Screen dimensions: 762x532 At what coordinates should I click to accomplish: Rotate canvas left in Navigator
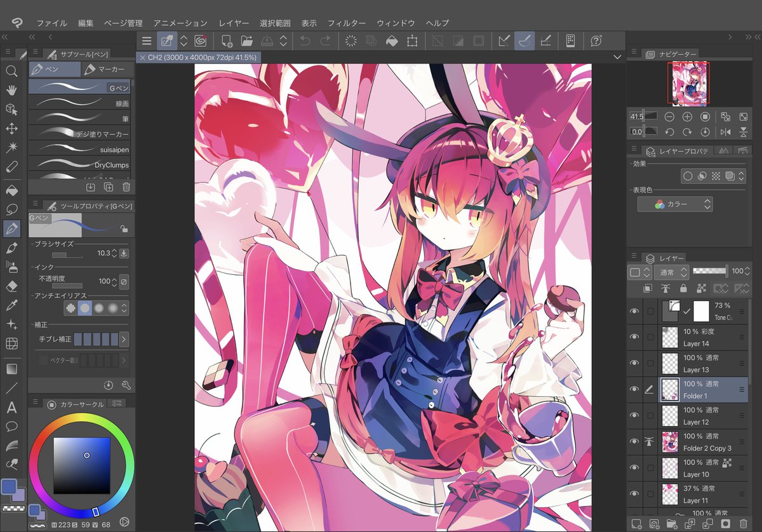669,132
